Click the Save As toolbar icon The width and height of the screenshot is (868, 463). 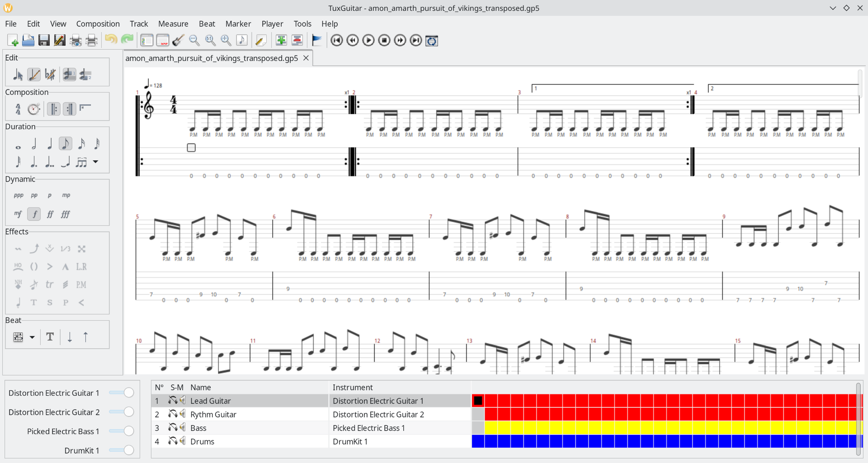pos(60,41)
